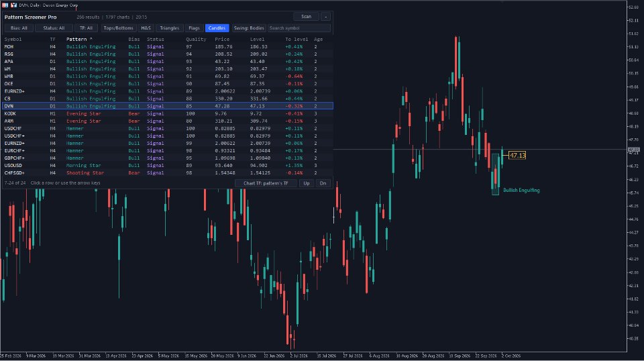Page results down with the Dn button

point(323,183)
